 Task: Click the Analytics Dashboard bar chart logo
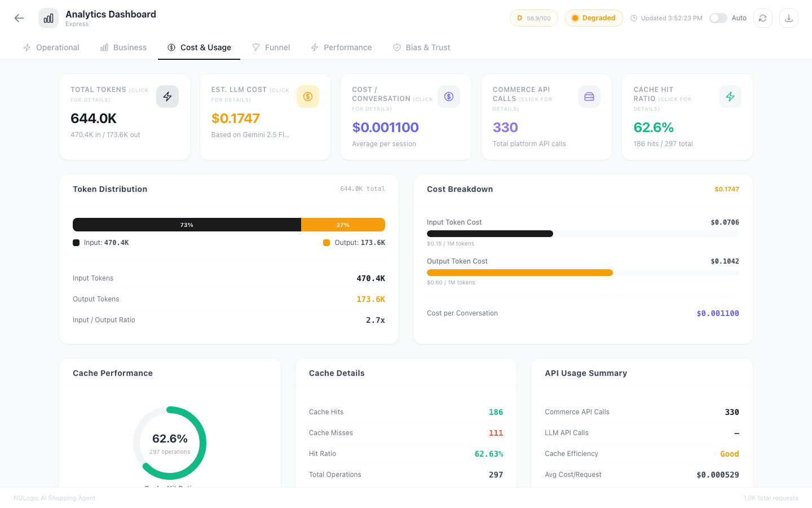click(48, 18)
